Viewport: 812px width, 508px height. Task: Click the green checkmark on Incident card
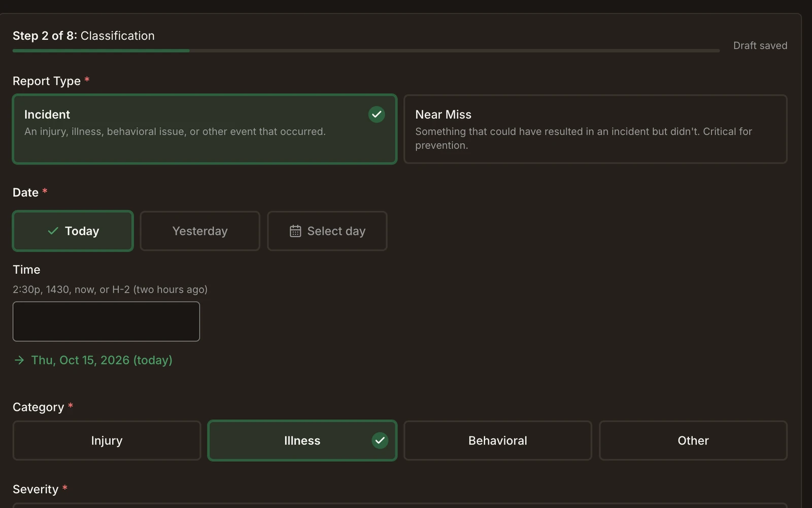pyautogui.click(x=377, y=114)
